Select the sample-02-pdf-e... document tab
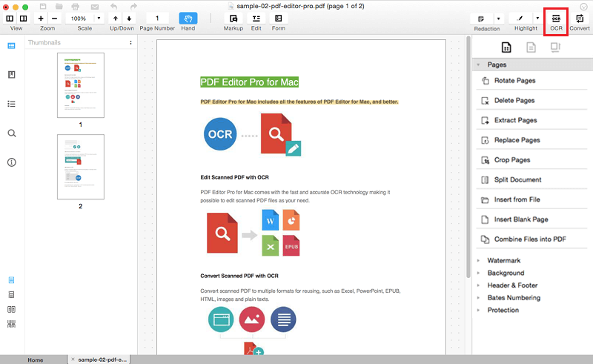Screen dimensions: 593x364 click(x=99, y=360)
